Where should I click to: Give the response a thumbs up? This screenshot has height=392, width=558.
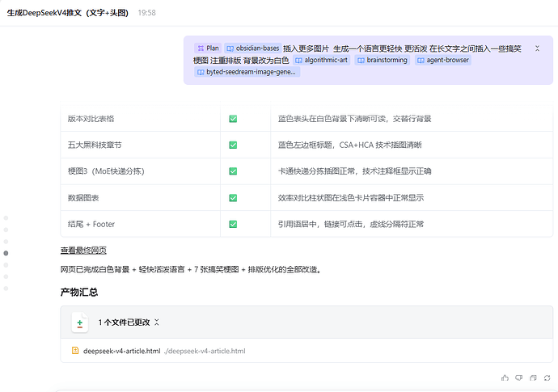coord(505,377)
